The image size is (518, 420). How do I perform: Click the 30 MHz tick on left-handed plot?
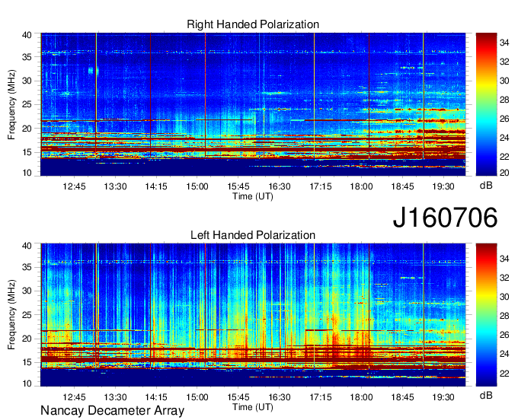click(27, 291)
